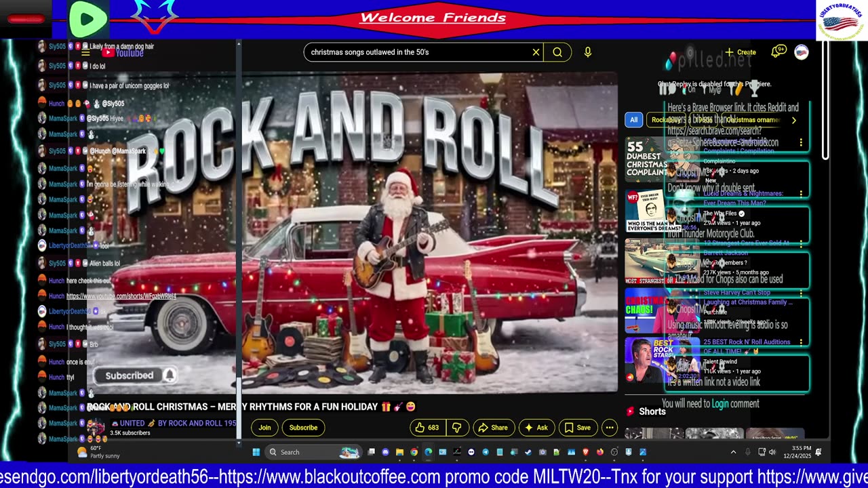
Task: Like the video showing 683 likes
Action: click(x=429, y=428)
